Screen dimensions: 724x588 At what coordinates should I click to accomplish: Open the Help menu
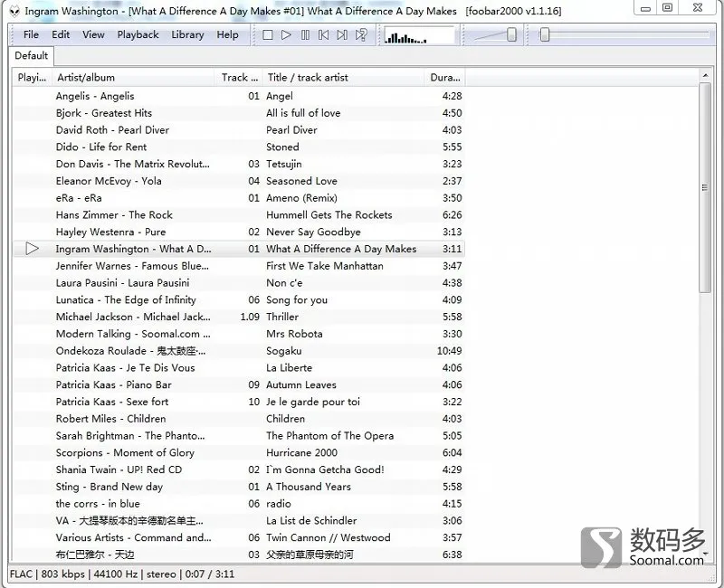(228, 34)
